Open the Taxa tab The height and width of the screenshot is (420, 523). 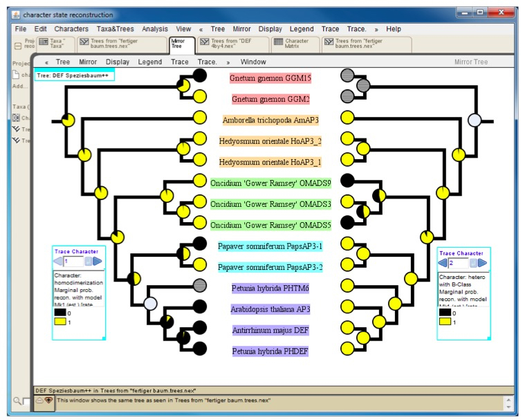(56, 44)
